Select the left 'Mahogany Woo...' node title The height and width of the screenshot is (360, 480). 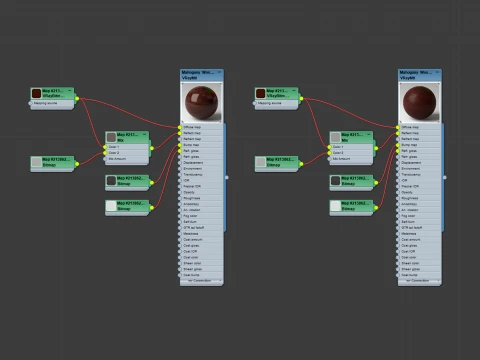click(x=198, y=72)
